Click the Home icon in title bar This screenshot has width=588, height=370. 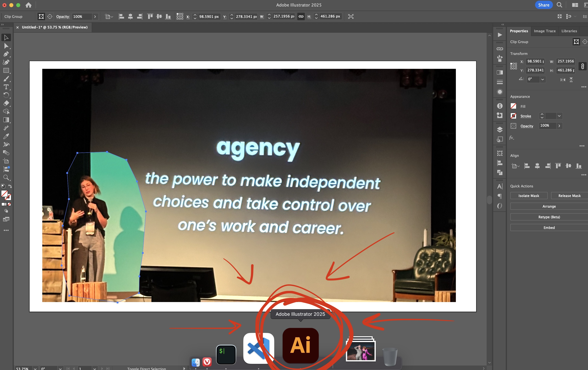29,5
